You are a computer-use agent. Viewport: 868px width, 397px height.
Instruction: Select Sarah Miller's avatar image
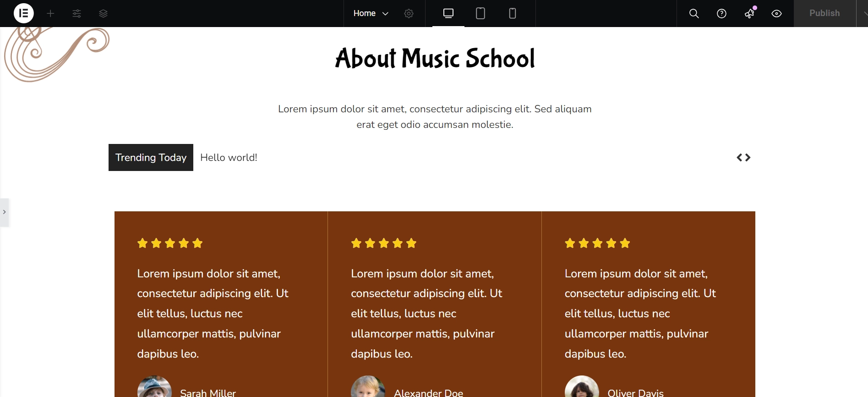click(154, 386)
